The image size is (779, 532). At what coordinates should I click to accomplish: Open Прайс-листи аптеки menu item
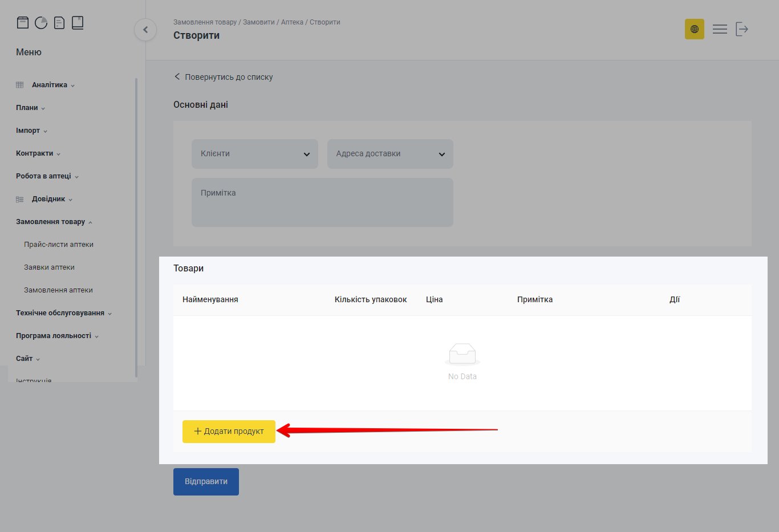coord(59,245)
